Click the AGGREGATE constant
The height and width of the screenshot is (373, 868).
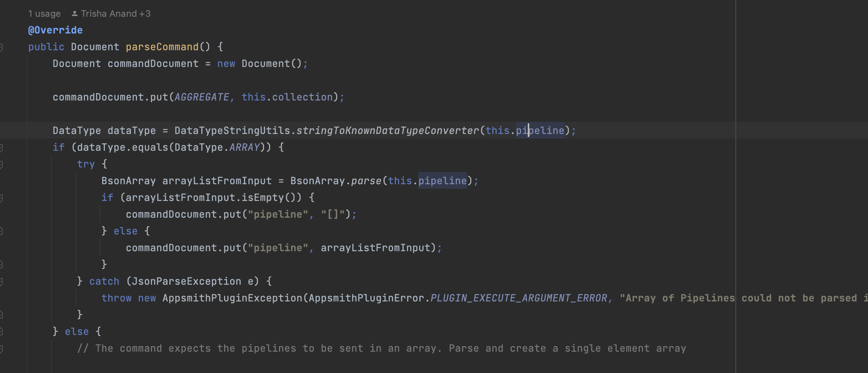(202, 97)
